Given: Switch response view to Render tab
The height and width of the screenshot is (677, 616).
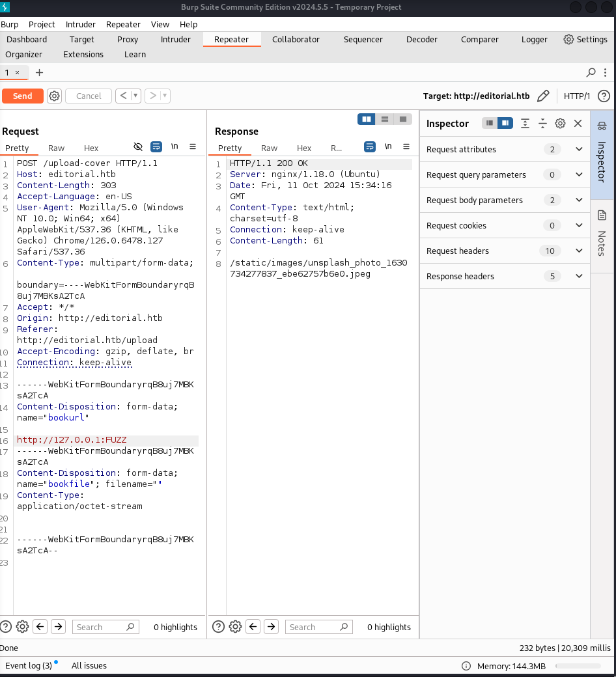Looking at the screenshot, I should tap(336, 148).
